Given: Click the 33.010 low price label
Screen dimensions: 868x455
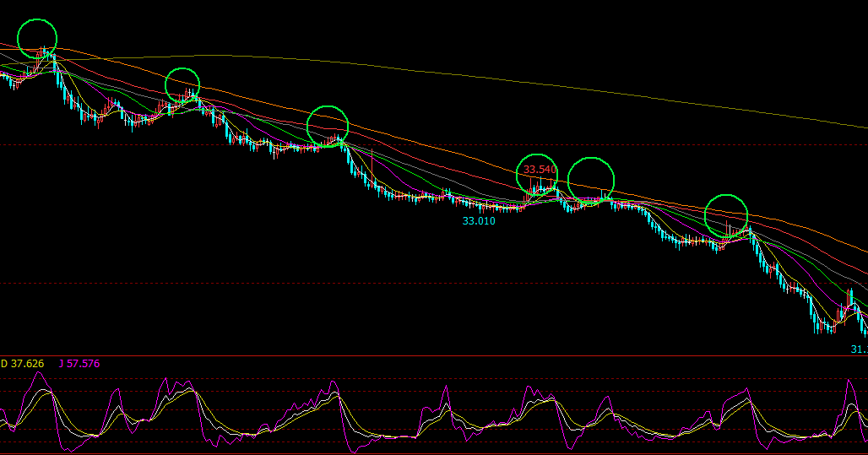Looking at the screenshot, I should pyautogui.click(x=479, y=221).
